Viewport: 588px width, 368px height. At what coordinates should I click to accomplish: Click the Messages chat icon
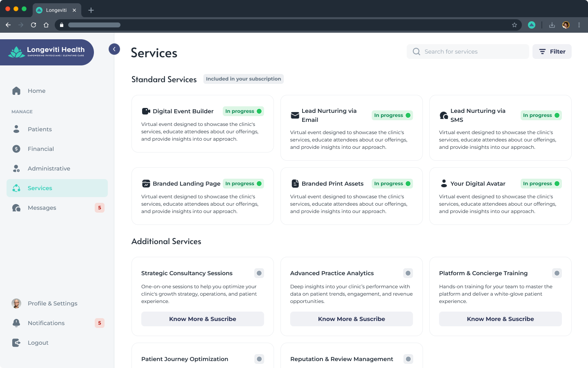click(x=16, y=208)
